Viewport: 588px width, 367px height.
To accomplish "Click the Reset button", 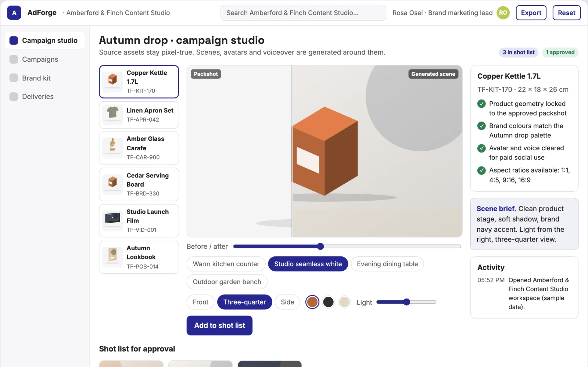I will (567, 13).
